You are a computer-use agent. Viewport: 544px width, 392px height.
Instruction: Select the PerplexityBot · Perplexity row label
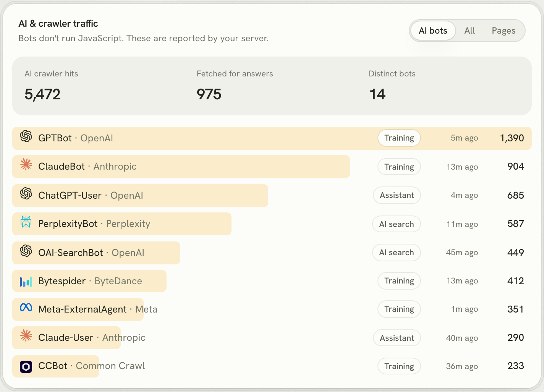94,224
